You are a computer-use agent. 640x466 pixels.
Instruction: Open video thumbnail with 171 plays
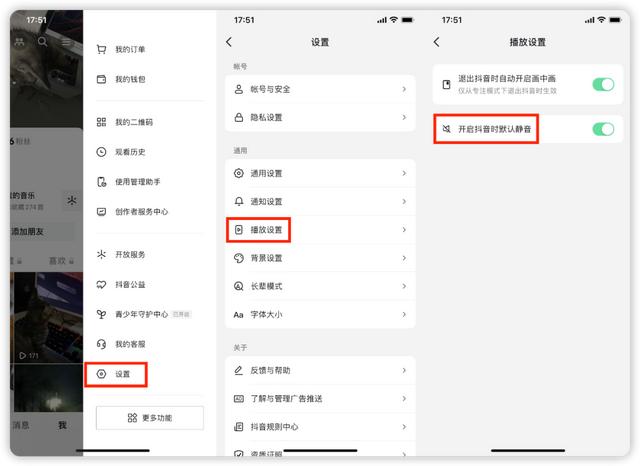pos(47,317)
